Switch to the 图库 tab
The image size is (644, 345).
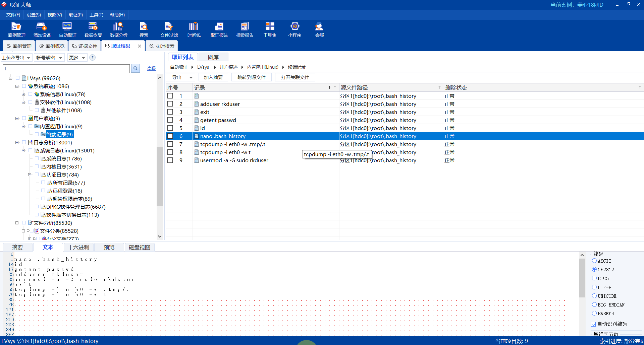[x=213, y=57]
